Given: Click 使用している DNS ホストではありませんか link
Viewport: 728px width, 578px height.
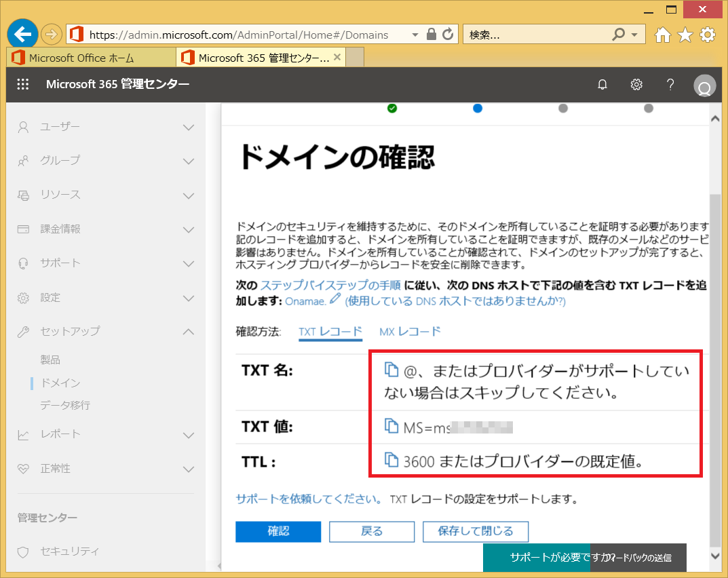Looking at the screenshot, I should 455,301.
